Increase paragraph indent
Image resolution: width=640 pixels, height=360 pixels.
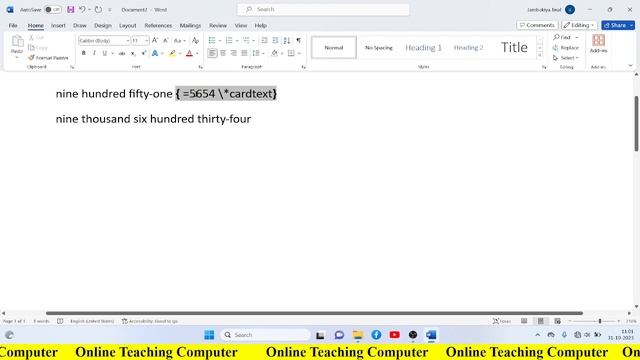(x=276, y=40)
